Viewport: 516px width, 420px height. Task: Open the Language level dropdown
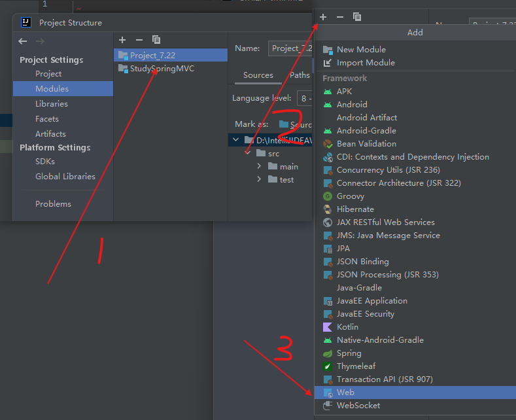coord(305,98)
